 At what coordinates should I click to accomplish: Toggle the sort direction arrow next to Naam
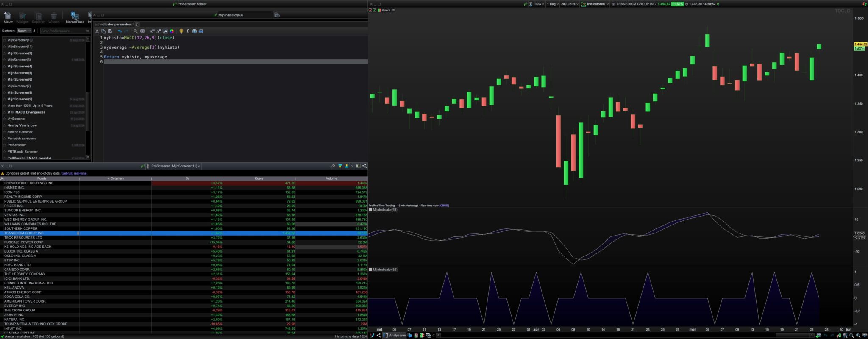pyautogui.click(x=34, y=31)
